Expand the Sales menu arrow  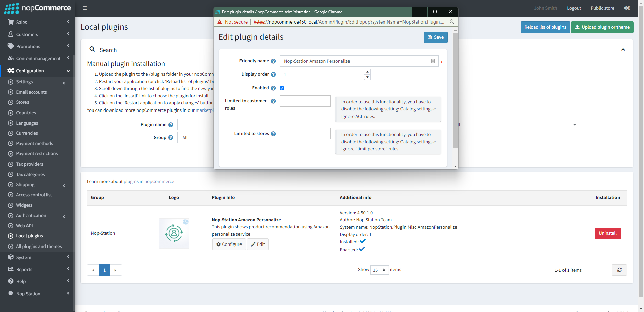pyautogui.click(x=68, y=22)
